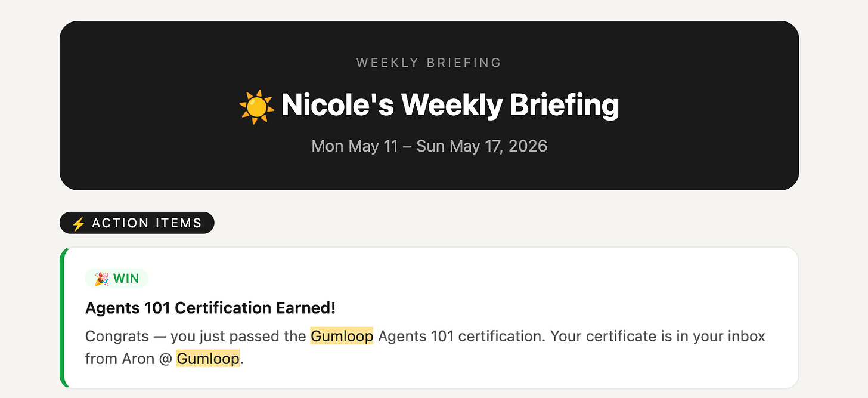The image size is (868, 398).
Task: Click the Mon May 11 start date
Action: pyautogui.click(x=354, y=146)
